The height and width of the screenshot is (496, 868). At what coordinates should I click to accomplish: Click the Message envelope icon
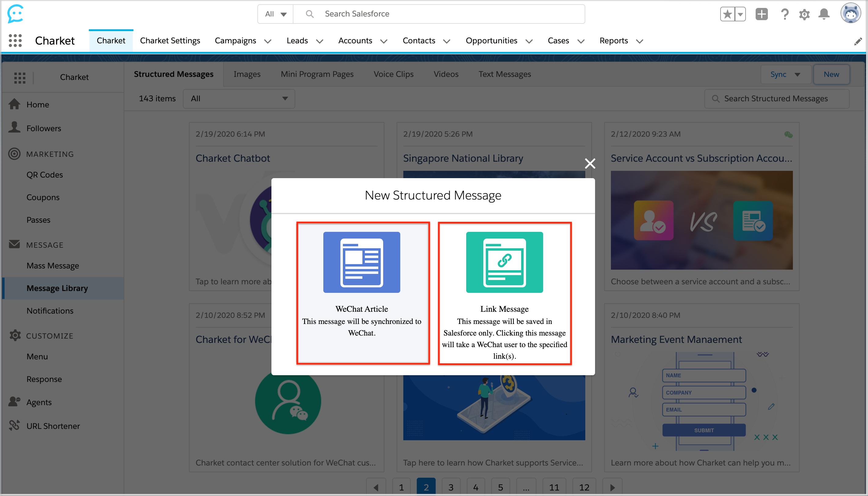[14, 244]
